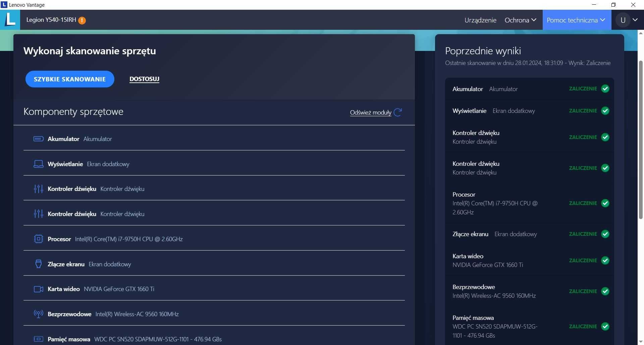
Task: Click the CPU chip icon in Procesor row
Action: (x=39, y=239)
